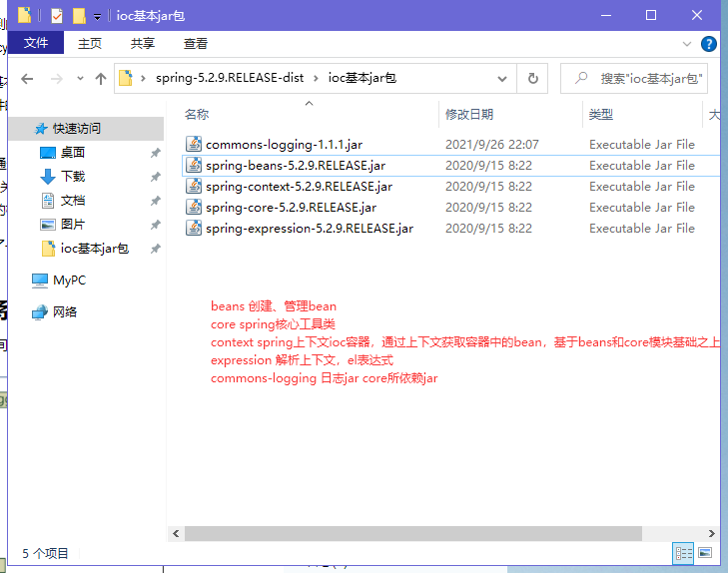
Task: Click inside the 搜索 ioc基本jar包 search box
Action: 634,79
